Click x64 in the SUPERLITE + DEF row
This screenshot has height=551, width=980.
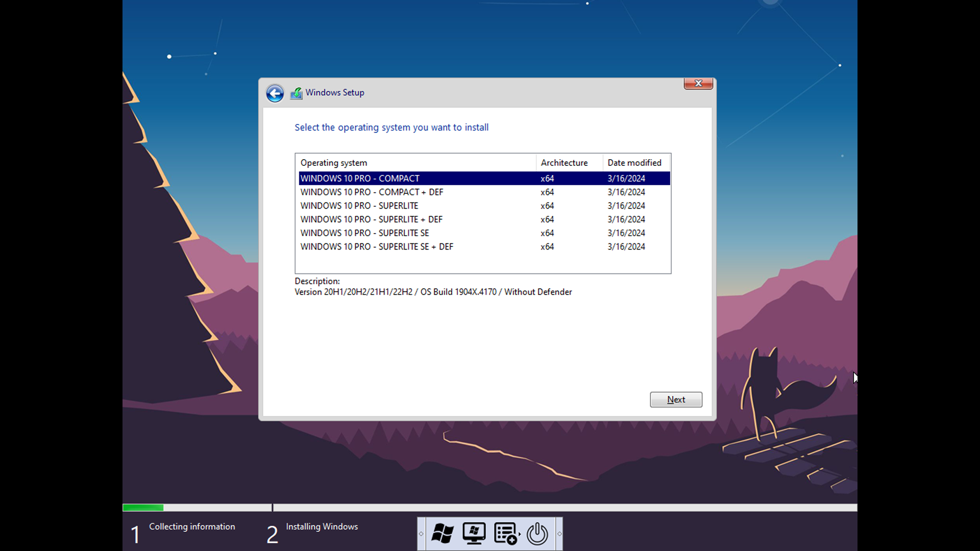(547, 219)
